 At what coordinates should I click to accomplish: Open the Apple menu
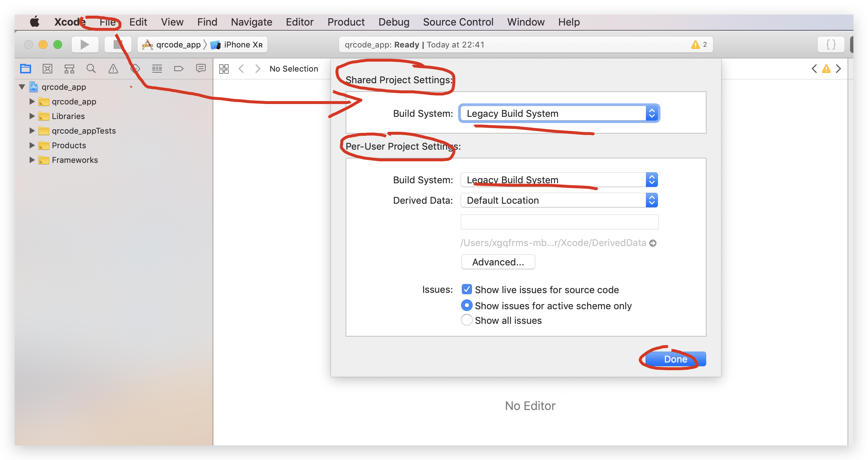(35, 22)
